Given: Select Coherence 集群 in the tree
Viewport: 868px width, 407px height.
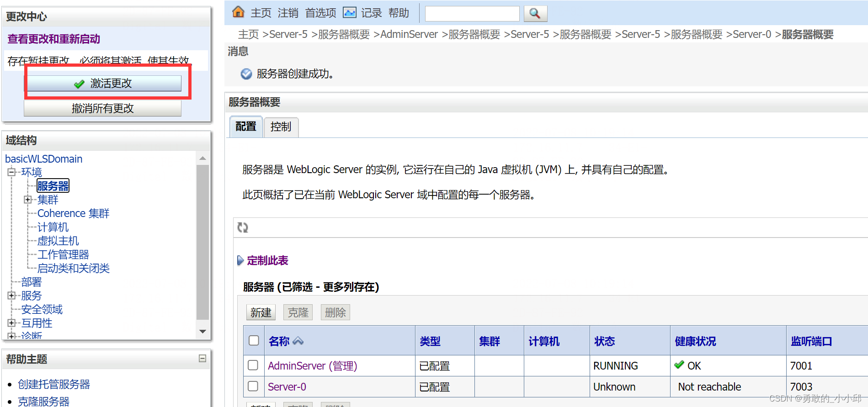Looking at the screenshot, I should click(74, 213).
